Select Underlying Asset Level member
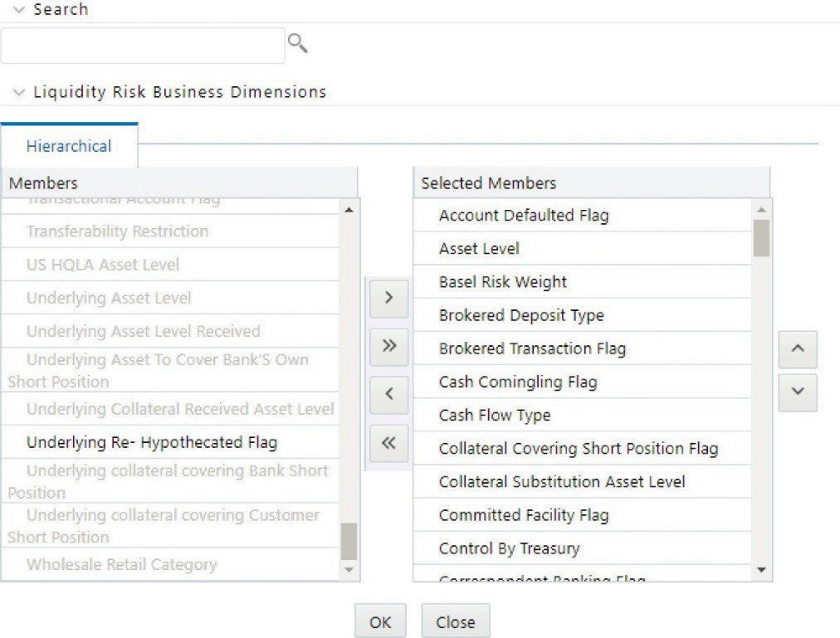 (170, 298)
